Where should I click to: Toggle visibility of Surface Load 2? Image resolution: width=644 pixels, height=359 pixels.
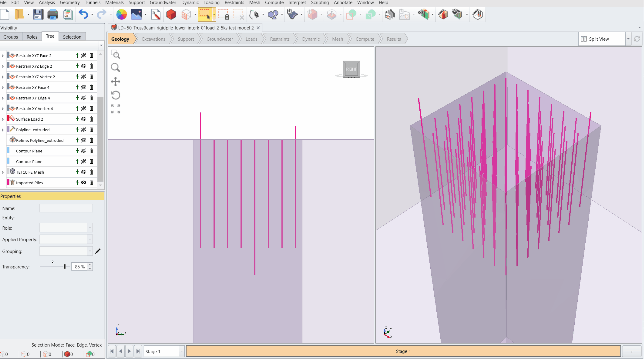click(x=84, y=119)
